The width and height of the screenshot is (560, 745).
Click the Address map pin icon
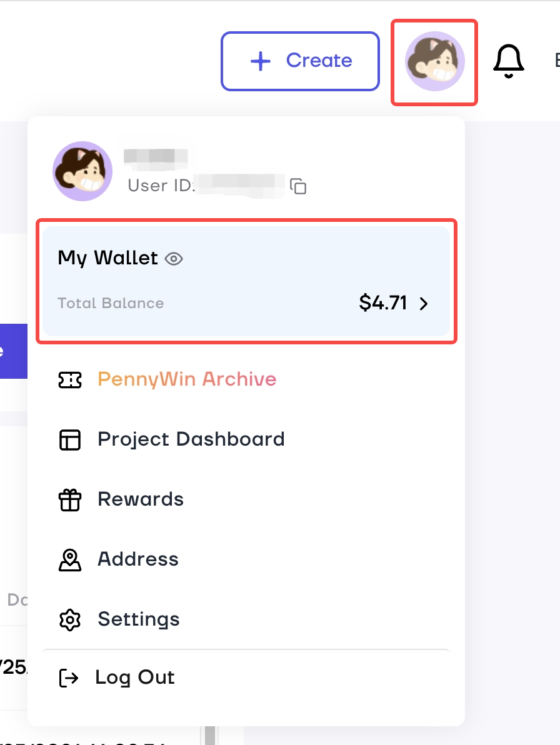(70, 560)
